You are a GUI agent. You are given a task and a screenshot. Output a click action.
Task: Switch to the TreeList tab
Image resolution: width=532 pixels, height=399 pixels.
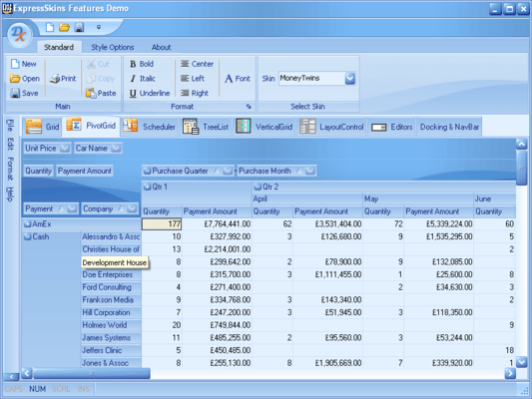pos(207,127)
